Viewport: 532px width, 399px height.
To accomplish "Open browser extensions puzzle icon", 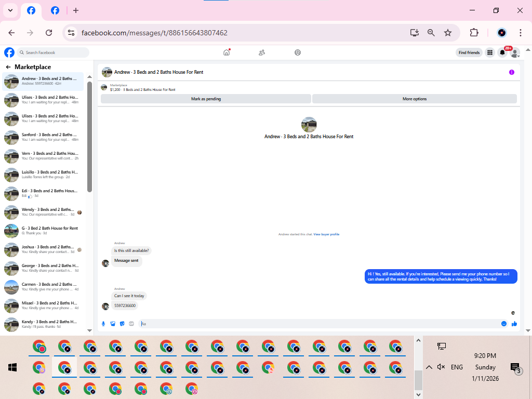I will click(x=474, y=33).
